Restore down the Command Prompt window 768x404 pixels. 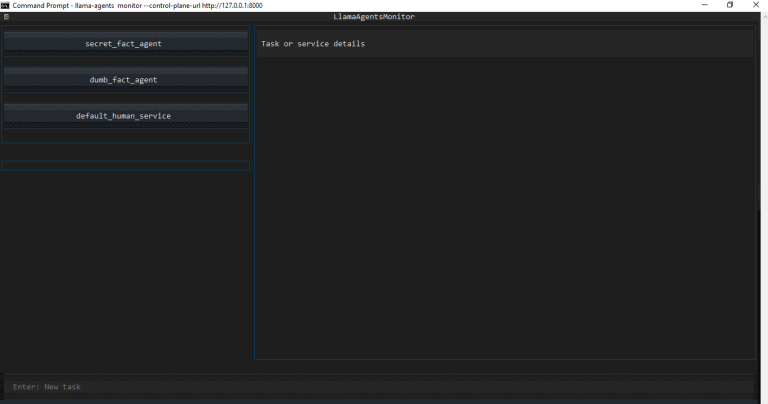[729, 5]
